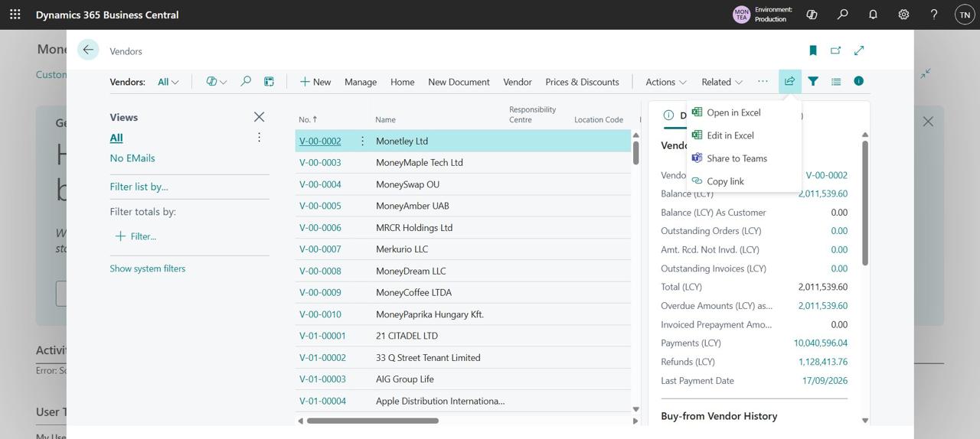
Task: Click the Share icon in toolbar
Action: (789, 81)
